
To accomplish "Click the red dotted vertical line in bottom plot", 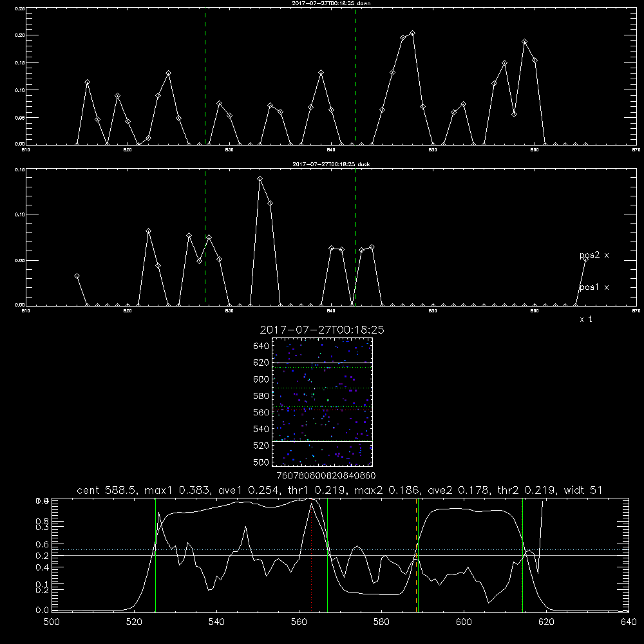I will click(311, 556).
